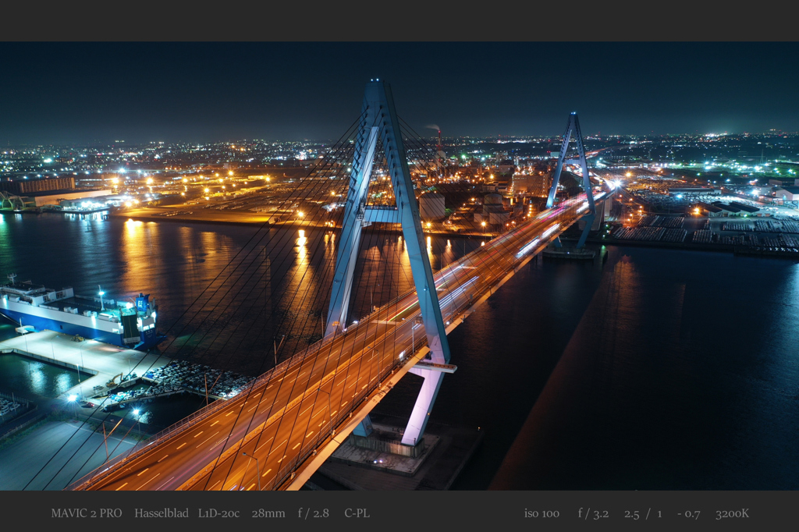
Task: Click the "2.5 / 1" shutter speed text
Action: click(x=643, y=513)
